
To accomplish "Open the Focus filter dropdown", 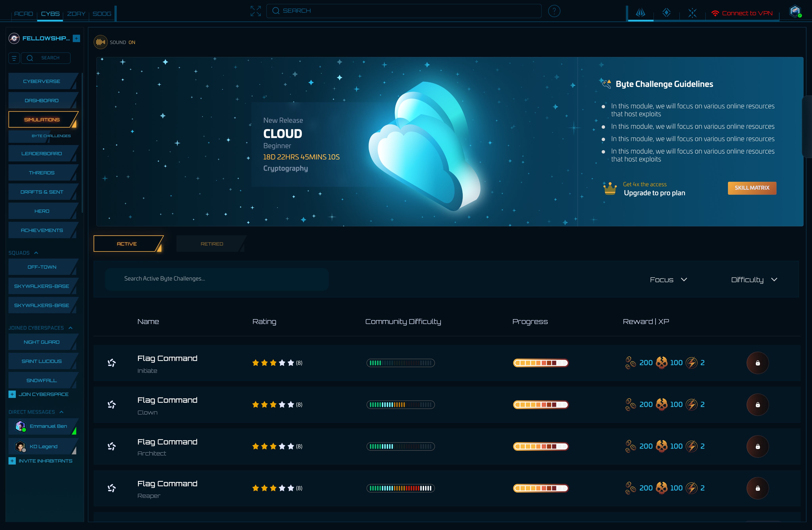I will [668, 280].
